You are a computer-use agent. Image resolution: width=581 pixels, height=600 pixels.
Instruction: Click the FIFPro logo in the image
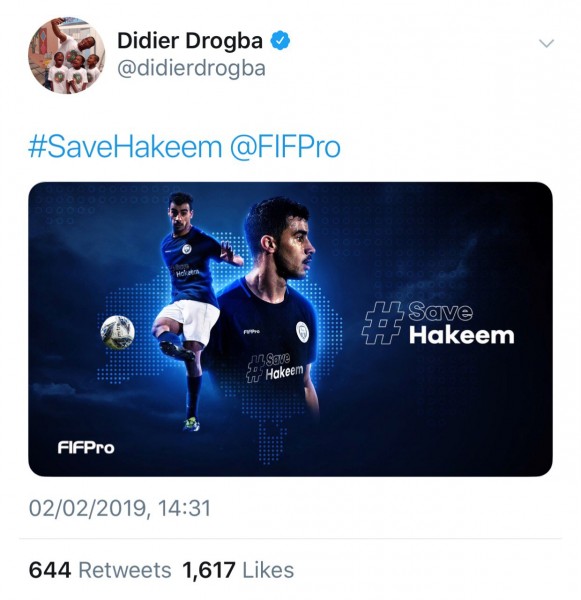(x=86, y=447)
